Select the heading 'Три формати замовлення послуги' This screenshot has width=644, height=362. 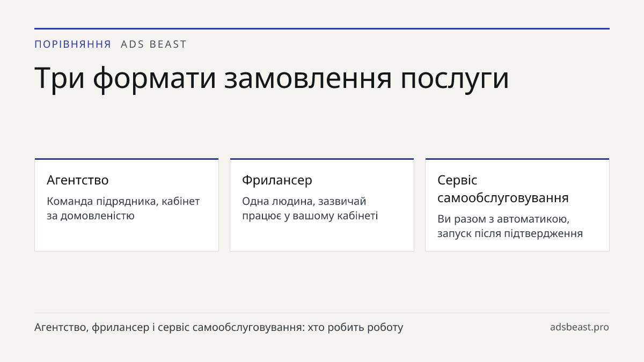272,78
